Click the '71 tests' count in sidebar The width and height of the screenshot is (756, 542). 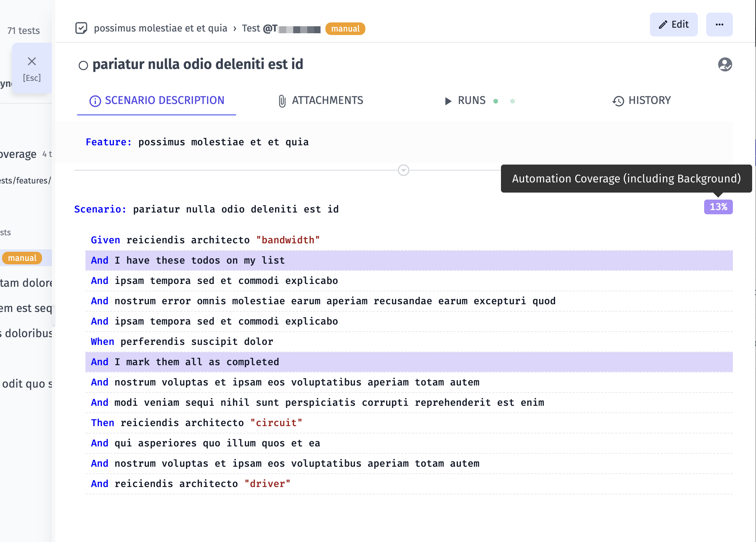pyautogui.click(x=23, y=31)
